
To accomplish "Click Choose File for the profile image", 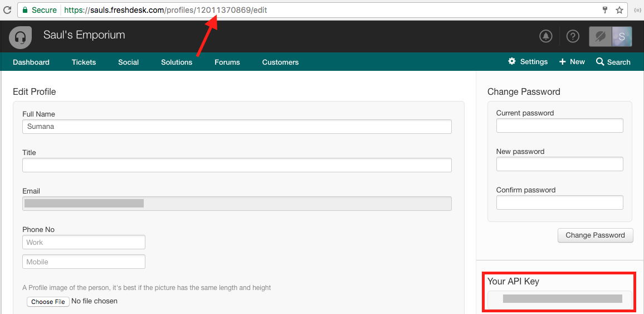I will click(x=48, y=302).
